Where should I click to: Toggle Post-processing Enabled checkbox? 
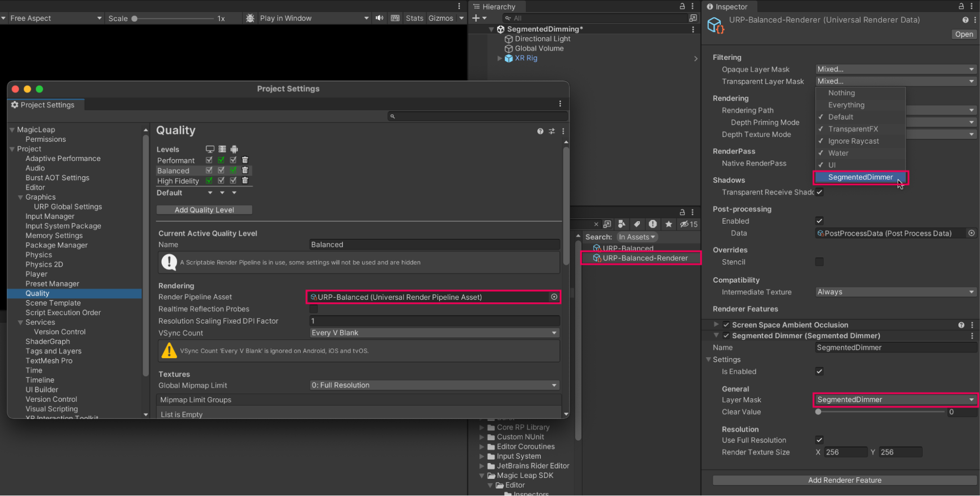819,221
